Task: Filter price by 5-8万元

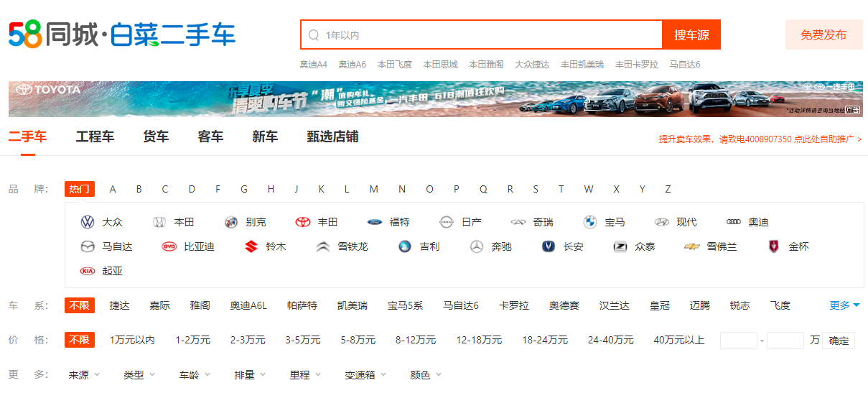Action: click(x=358, y=340)
